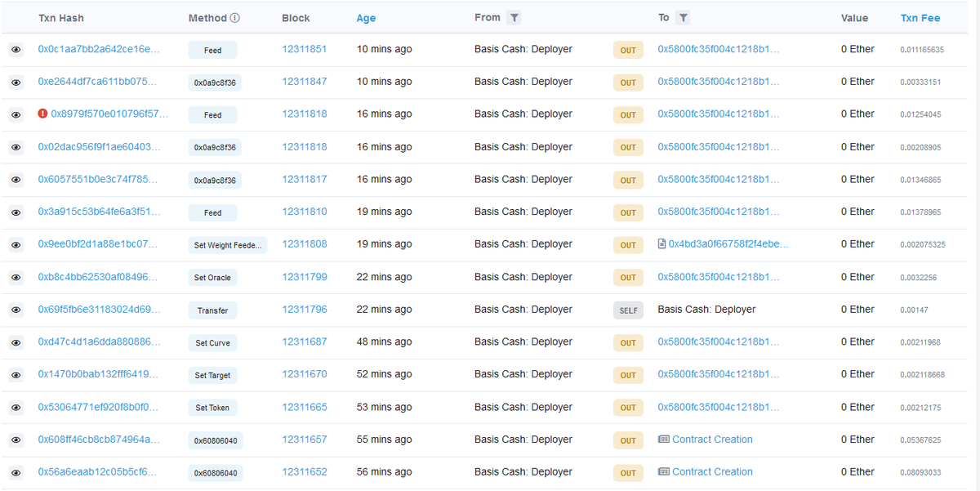Viewport: 980px width, 491px height.
Task: Open eye preview for failed transaction 0x8979f570e010796f57
Action: 16,115
